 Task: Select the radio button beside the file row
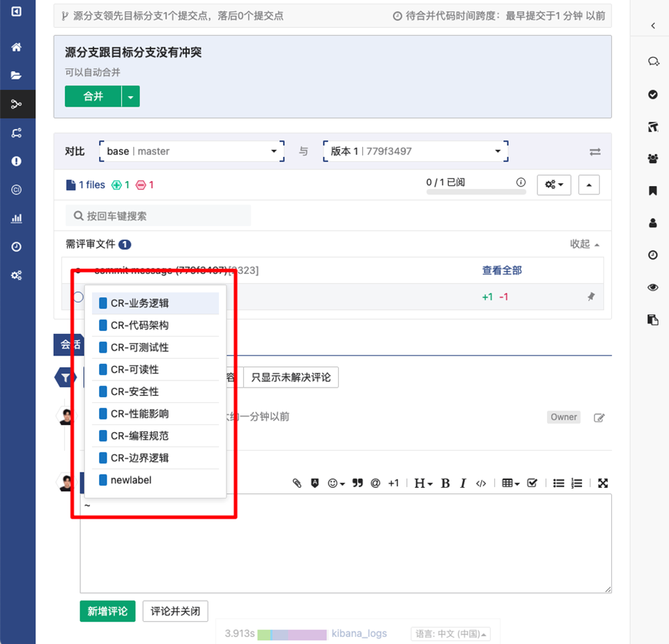(78, 297)
